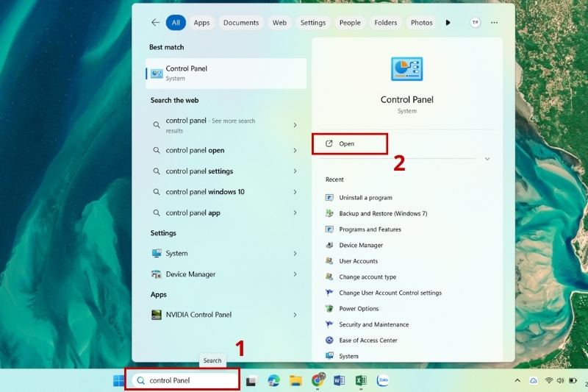Click the large Control Panel icon in preview
Viewport: 588px width, 392px height.
[x=407, y=69]
